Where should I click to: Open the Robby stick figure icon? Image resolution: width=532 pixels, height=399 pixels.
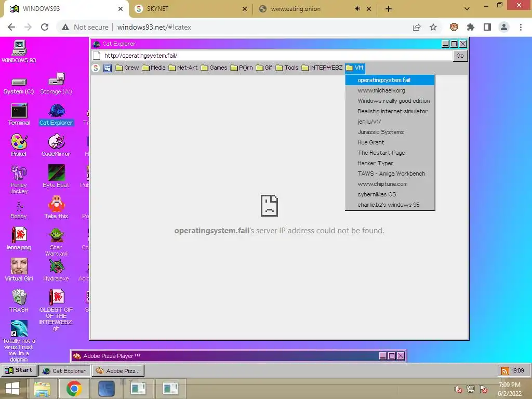19,210
